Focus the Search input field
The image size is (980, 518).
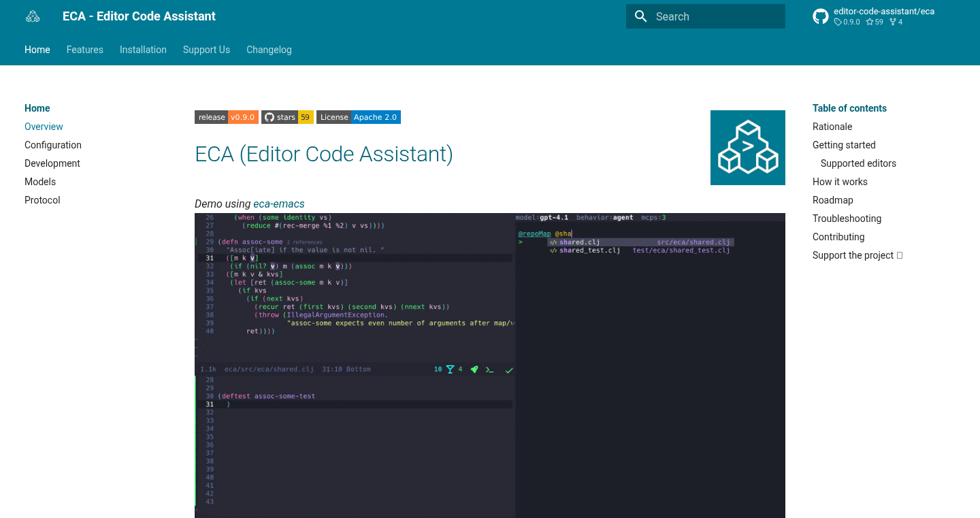click(706, 16)
